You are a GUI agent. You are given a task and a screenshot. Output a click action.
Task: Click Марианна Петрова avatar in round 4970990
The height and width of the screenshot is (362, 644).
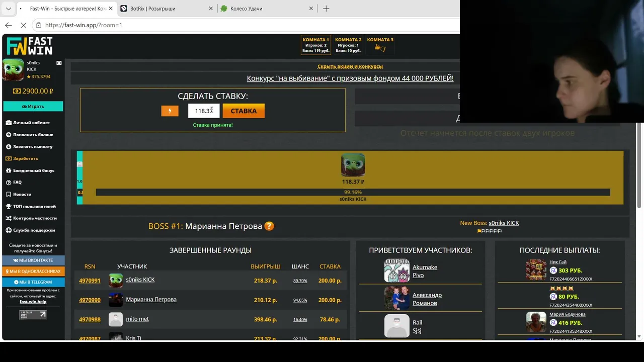[116, 300]
